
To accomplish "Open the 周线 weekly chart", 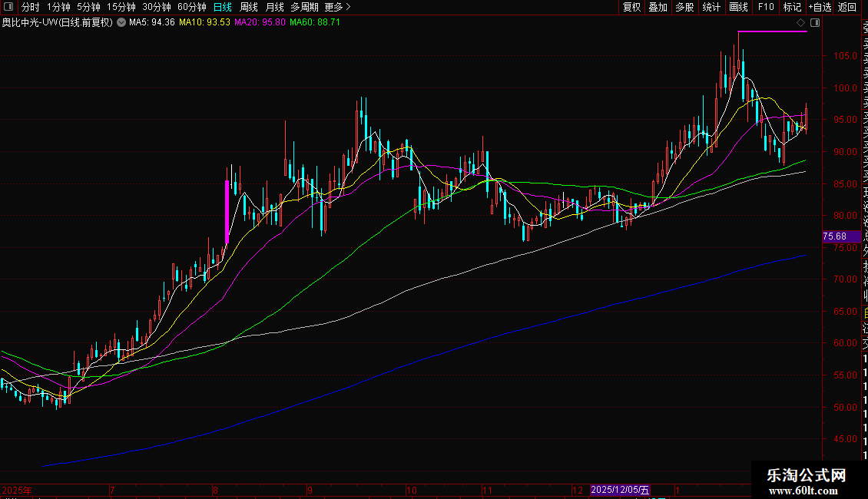I will (x=249, y=8).
